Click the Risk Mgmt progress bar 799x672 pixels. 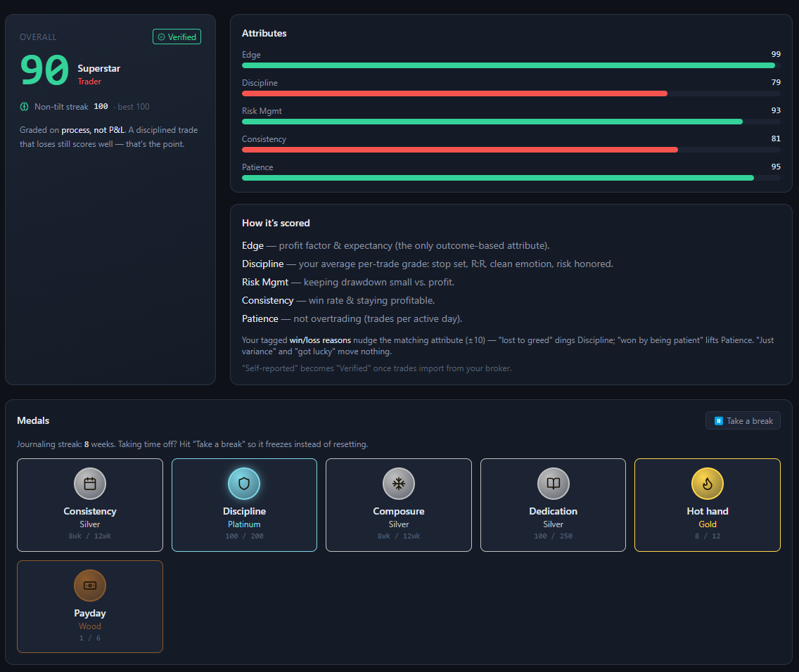click(511, 122)
